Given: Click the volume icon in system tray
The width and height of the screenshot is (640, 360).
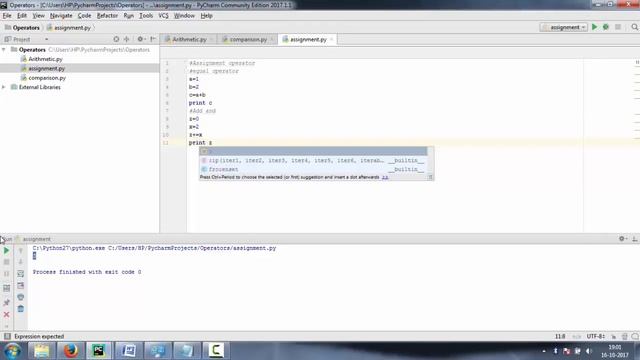Looking at the screenshot, I should (x=589, y=351).
